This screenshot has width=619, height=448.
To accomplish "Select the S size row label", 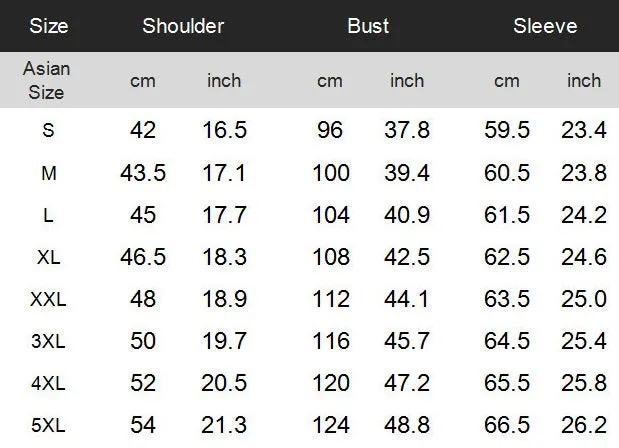I will click(48, 130).
